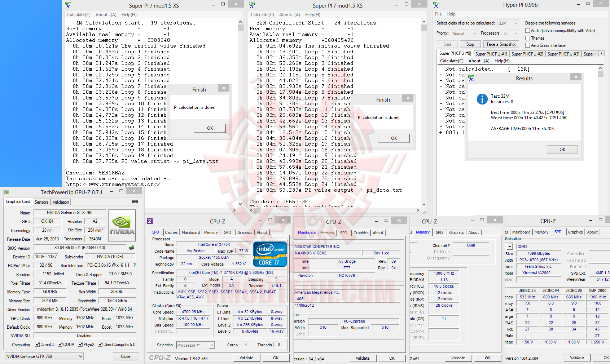
Task: Toggle the OpenCL checkbox in GPU-Z
Action: (37, 345)
